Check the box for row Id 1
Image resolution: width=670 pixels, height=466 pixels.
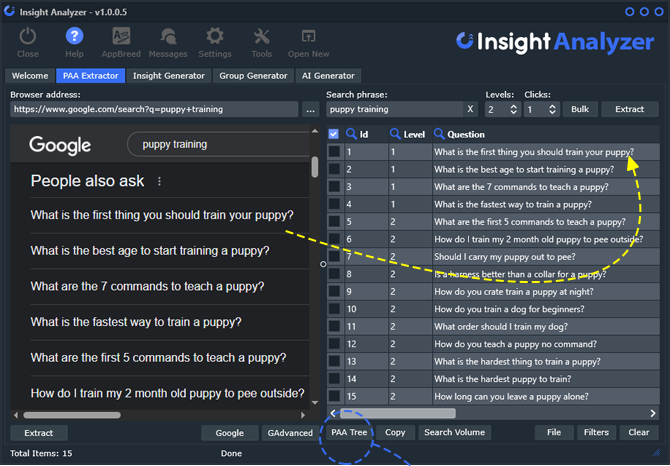click(334, 152)
